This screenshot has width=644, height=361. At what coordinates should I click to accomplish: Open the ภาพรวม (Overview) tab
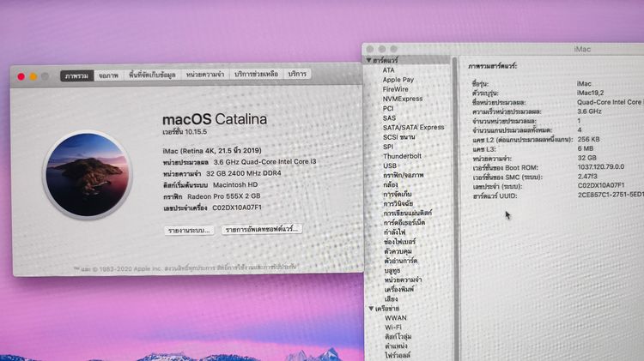point(76,75)
